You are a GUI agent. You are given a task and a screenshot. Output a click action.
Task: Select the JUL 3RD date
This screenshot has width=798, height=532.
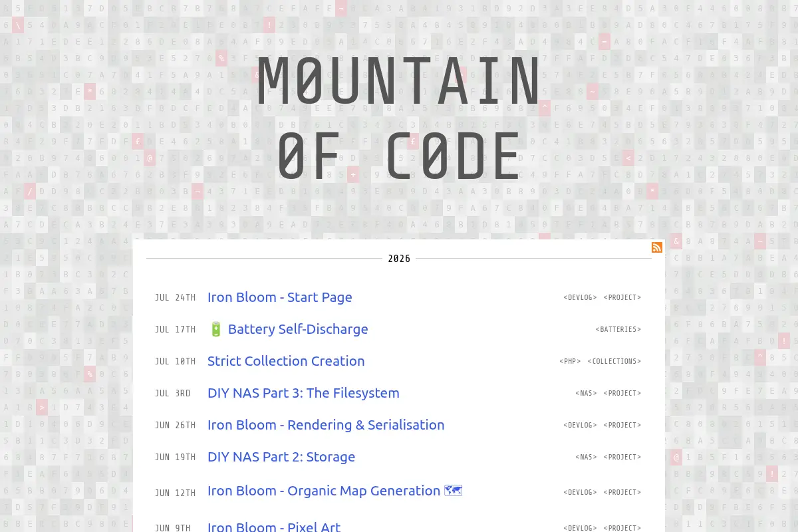(172, 393)
